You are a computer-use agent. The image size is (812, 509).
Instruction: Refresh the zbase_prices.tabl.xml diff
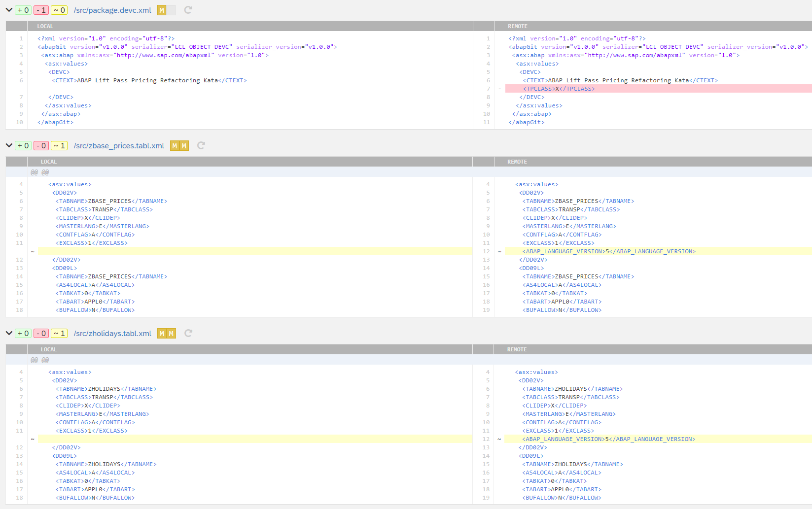[x=201, y=145]
